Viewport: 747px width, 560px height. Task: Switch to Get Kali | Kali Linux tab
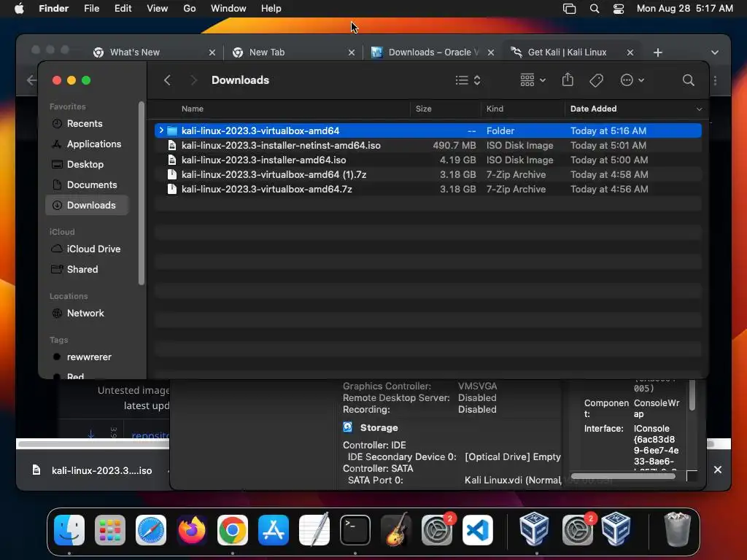pos(567,52)
